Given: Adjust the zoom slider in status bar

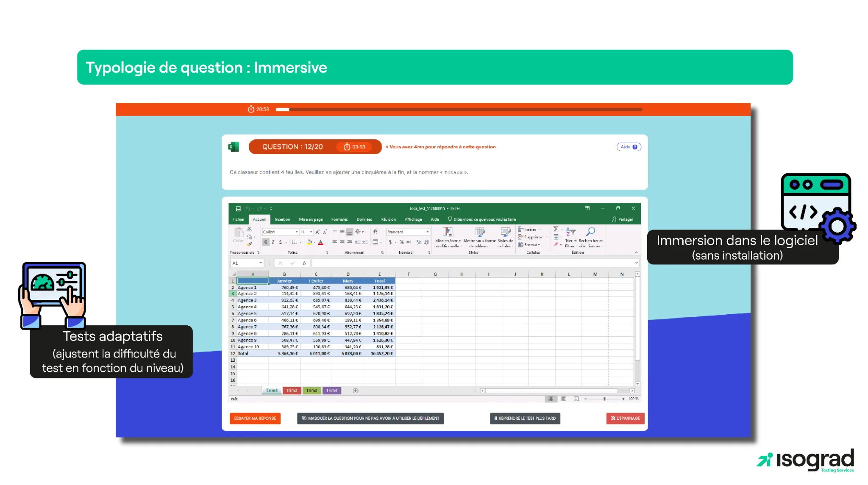Looking at the screenshot, I should click(x=604, y=399).
